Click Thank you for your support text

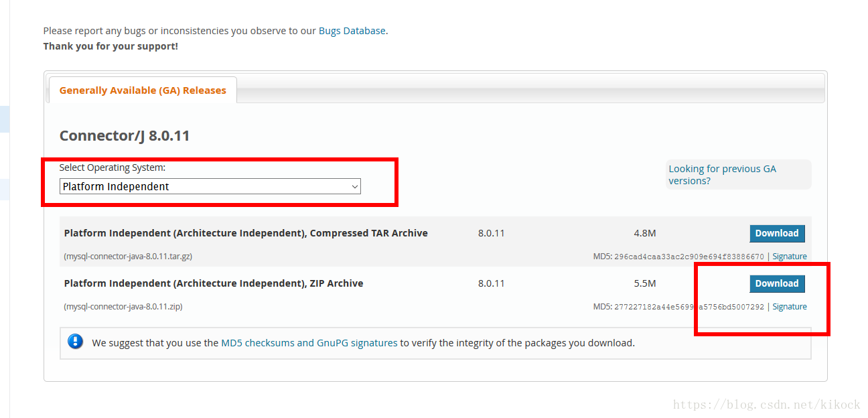[x=111, y=46]
